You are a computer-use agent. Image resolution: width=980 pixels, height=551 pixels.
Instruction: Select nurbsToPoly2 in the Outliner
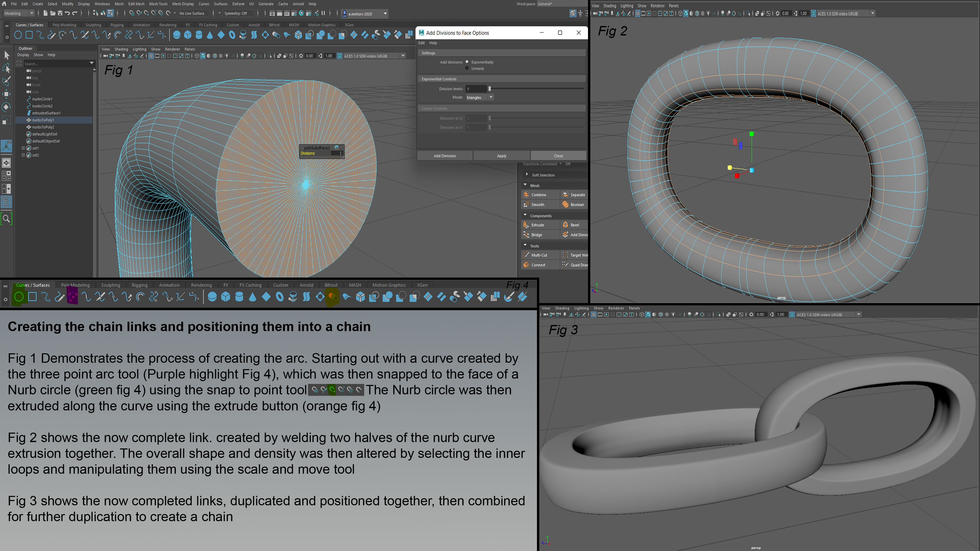pyautogui.click(x=43, y=127)
